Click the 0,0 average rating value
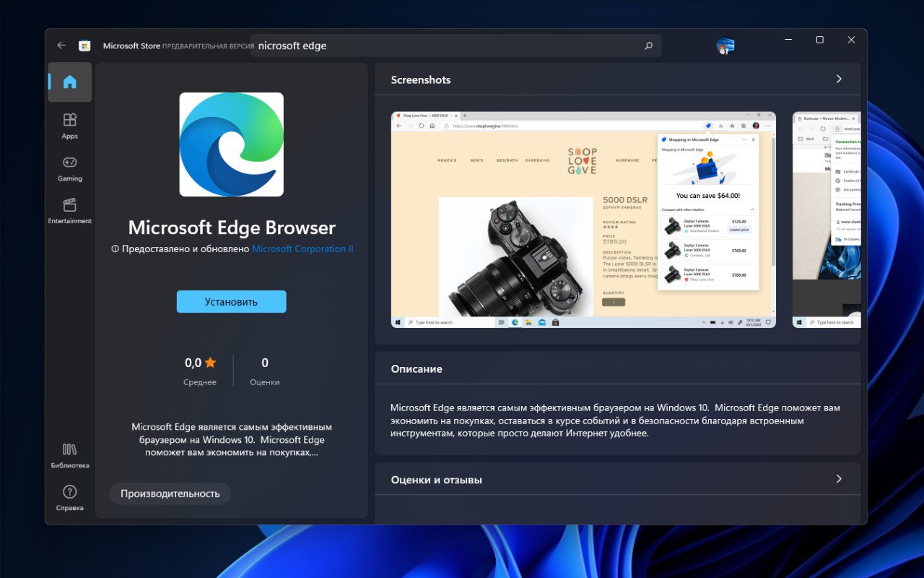This screenshot has width=924, height=578. click(193, 363)
